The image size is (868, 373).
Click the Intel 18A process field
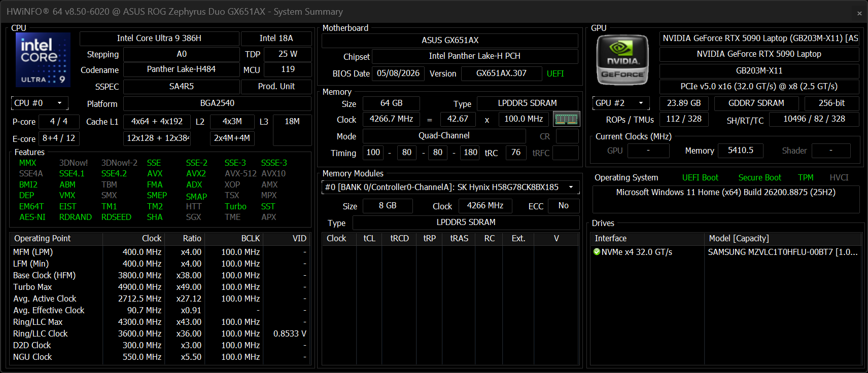[x=276, y=39]
